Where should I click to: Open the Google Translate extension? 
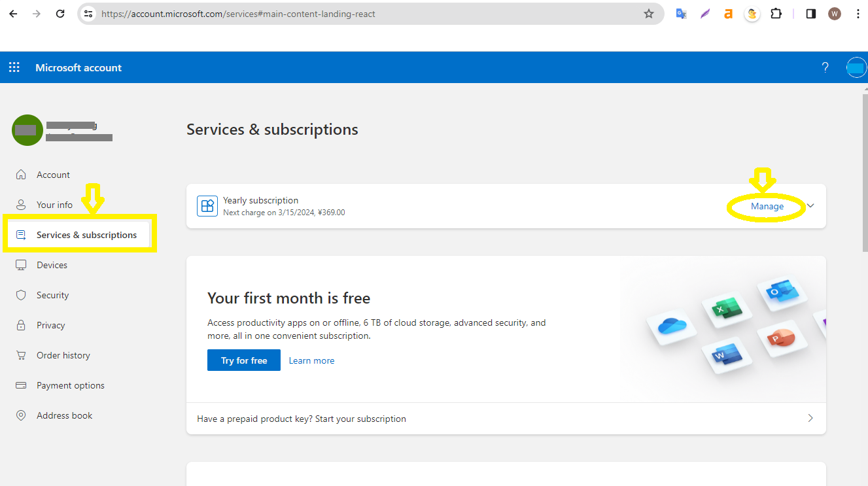tap(681, 14)
